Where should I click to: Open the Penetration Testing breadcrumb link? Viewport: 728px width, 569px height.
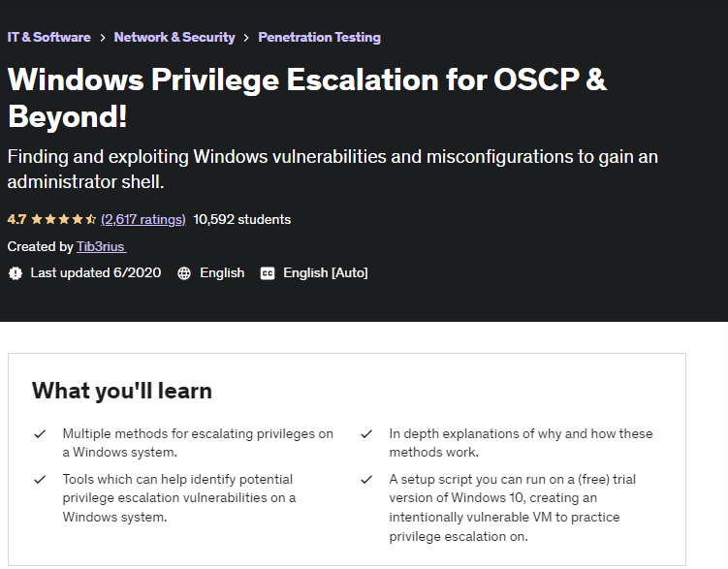[320, 37]
